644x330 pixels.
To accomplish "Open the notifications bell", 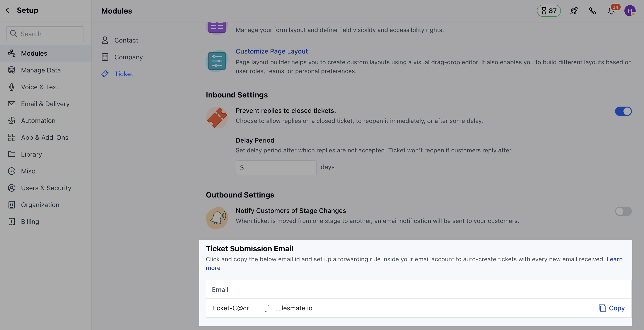I will 611,11.
